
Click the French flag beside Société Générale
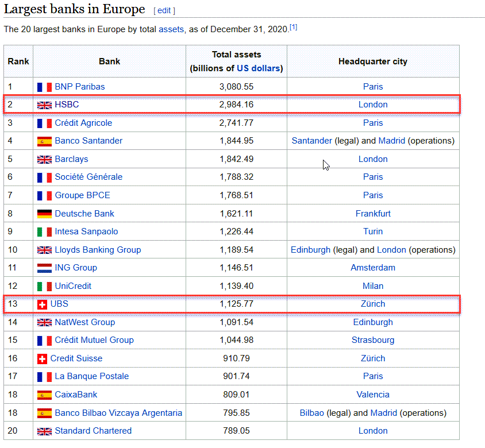coord(44,177)
